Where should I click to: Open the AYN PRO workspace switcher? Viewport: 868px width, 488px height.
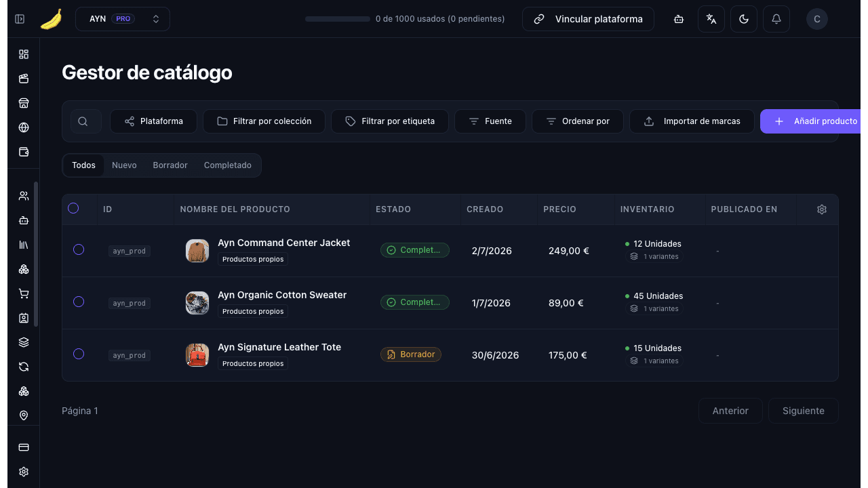[x=123, y=19]
